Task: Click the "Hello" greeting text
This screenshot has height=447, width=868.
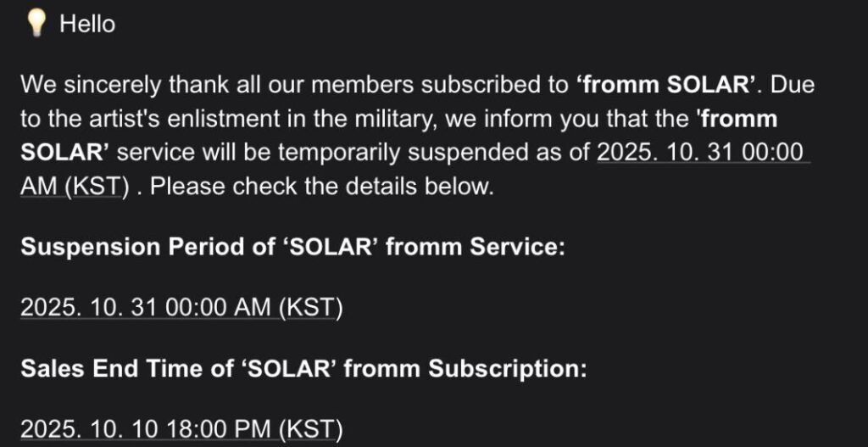Action: (x=87, y=25)
